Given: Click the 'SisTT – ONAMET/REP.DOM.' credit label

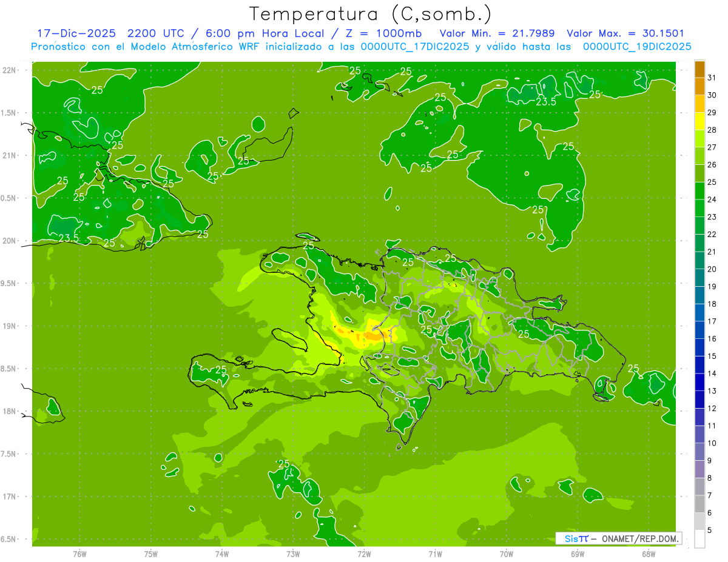Looking at the screenshot, I should coord(618,538).
